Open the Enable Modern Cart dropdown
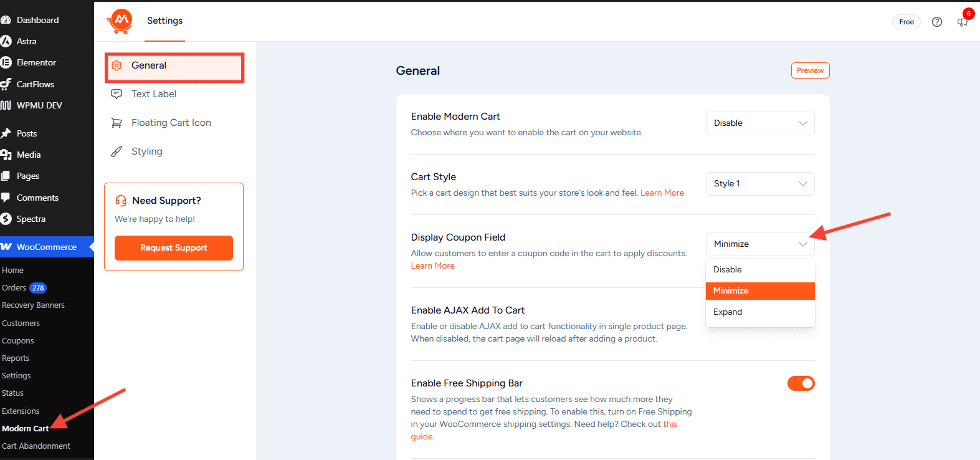980x460 pixels. coord(760,123)
